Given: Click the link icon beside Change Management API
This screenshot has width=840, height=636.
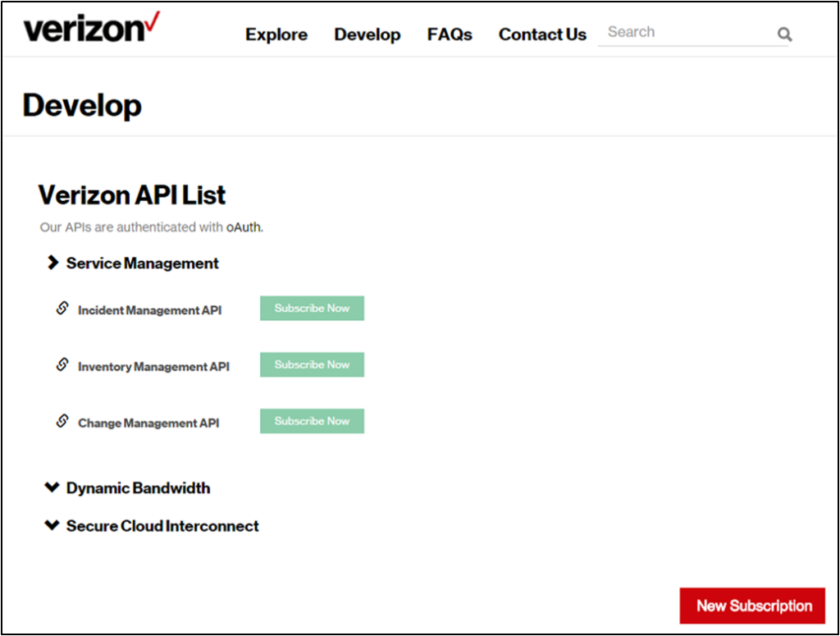Looking at the screenshot, I should tap(62, 421).
